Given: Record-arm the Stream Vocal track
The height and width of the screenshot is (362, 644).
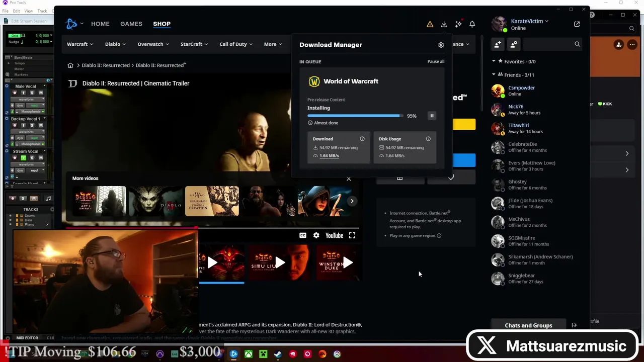Looking at the screenshot, I should pyautogui.click(x=15, y=158).
